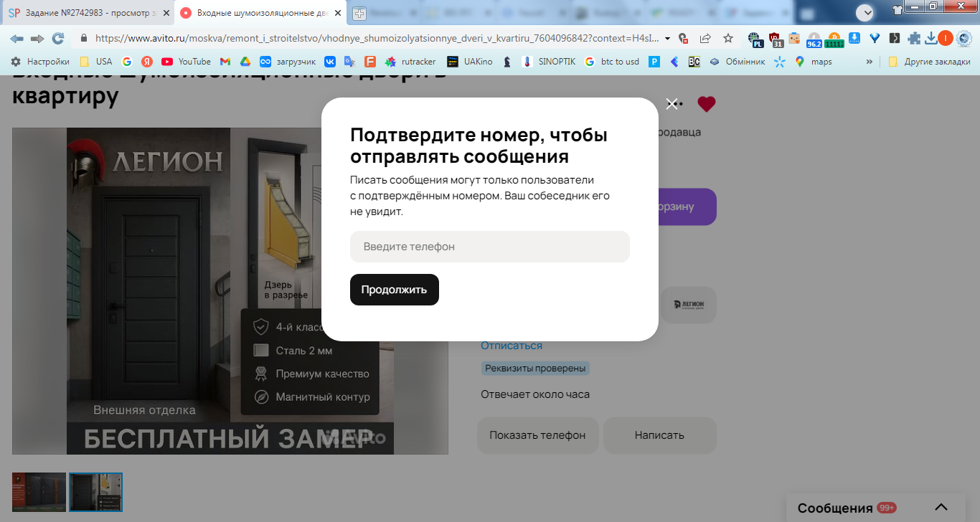The width and height of the screenshot is (980, 522).
Task: Open the blue P bookmark icon
Action: point(654,62)
